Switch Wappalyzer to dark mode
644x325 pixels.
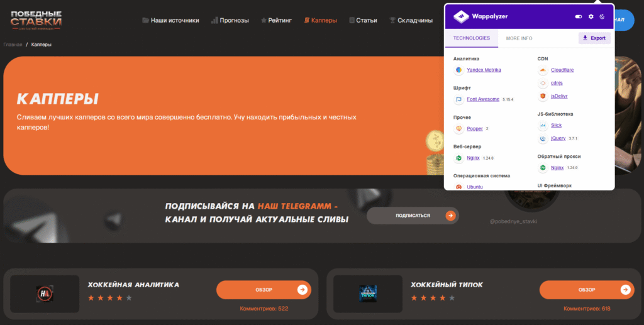point(602,16)
